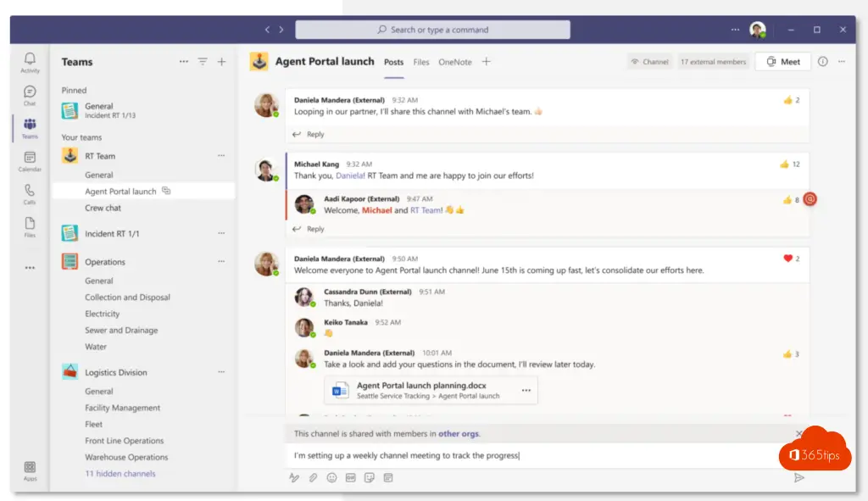Open Chat from the left rail
This screenshot has height=501, width=868.
point(30,95)
